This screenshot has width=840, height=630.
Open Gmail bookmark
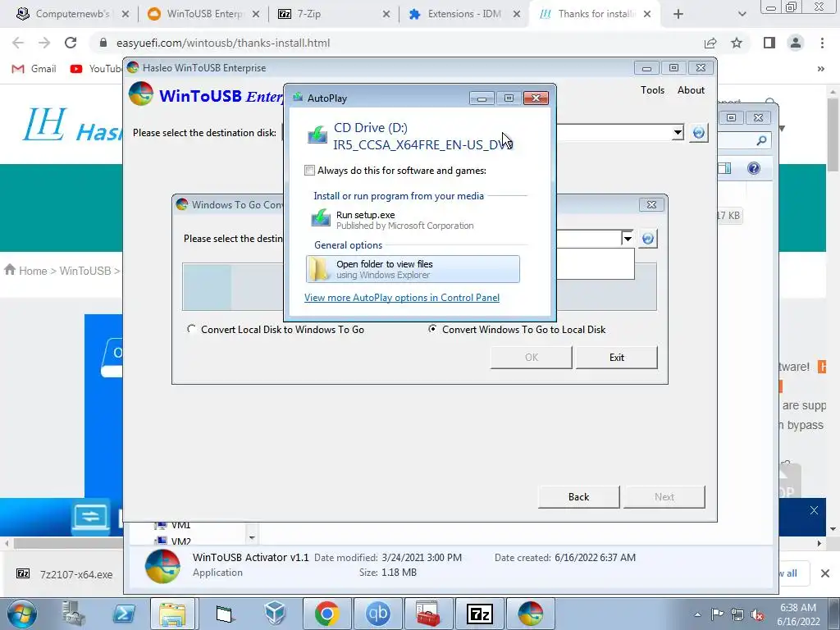point(34,69)
